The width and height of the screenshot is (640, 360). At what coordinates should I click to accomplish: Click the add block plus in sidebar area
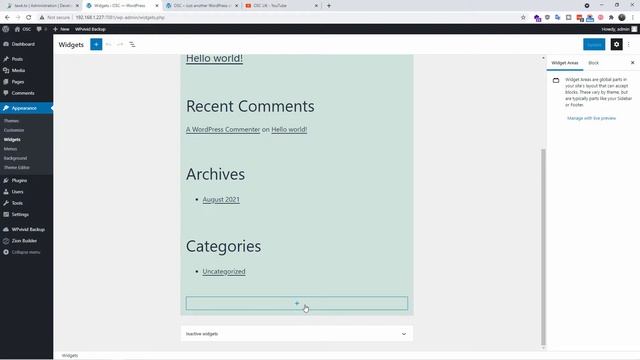click(x=297, y=303)
